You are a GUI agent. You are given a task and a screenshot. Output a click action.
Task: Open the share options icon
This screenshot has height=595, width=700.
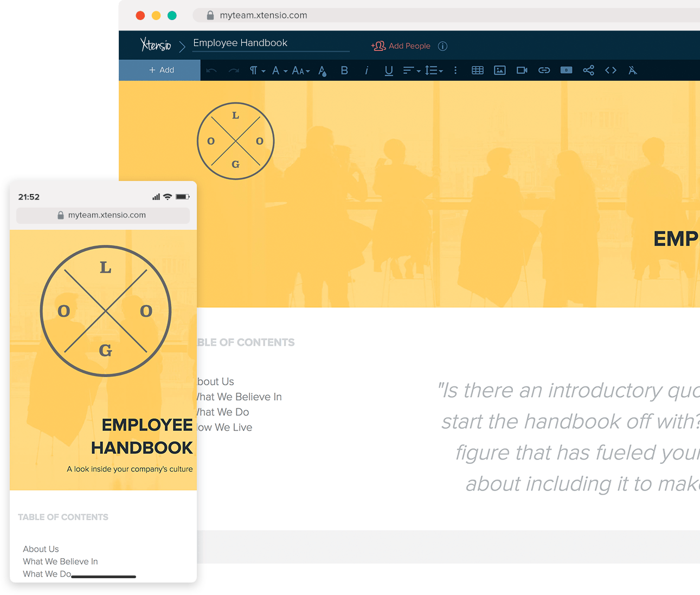pos(589,70)
